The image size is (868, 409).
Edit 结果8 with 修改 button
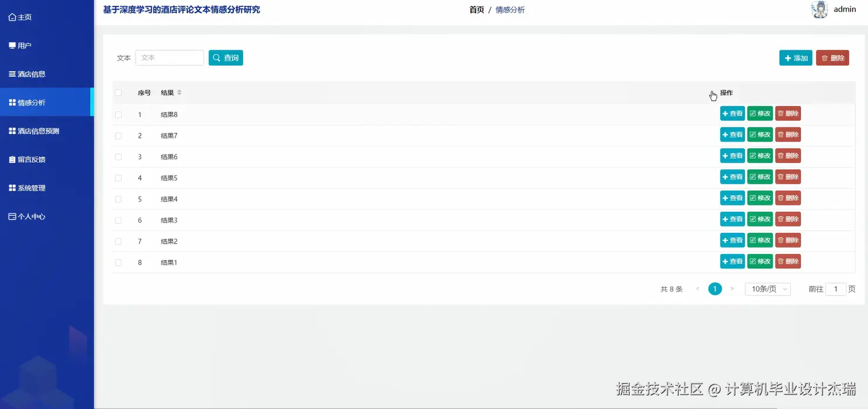[760, 114]
